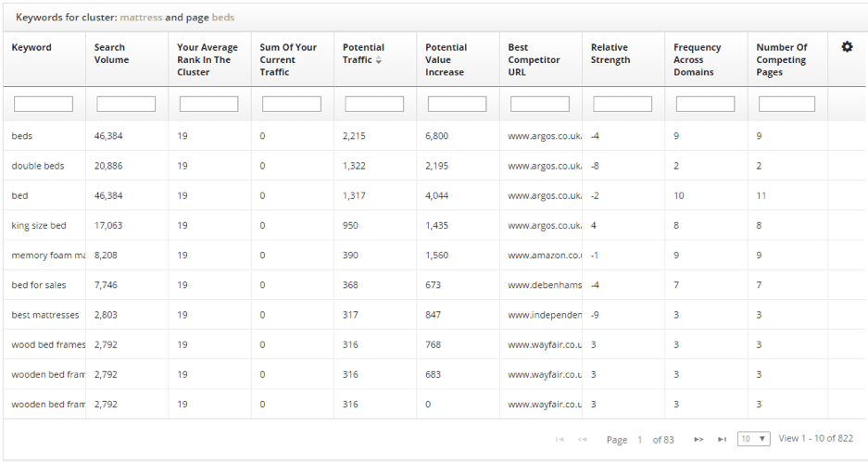This screenshot has width=868, height=462.
Task: Click search volume value 2,803
Action: point(106,316)
